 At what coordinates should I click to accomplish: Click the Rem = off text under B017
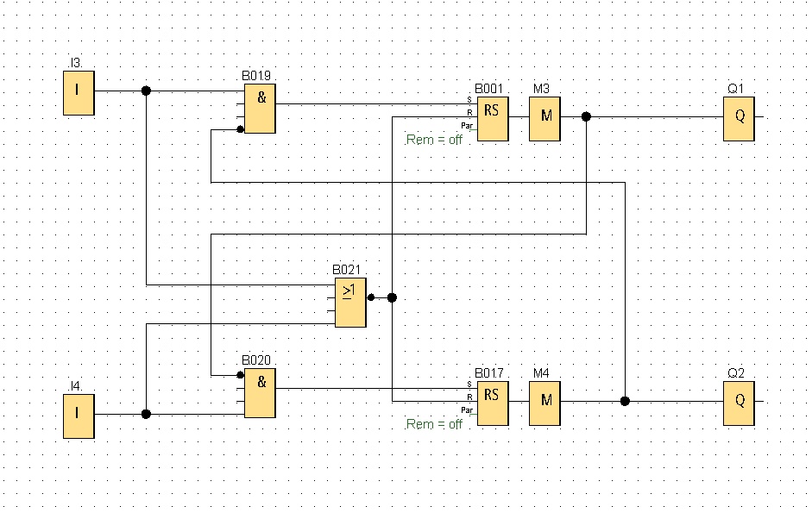click(x=434, y=424)
